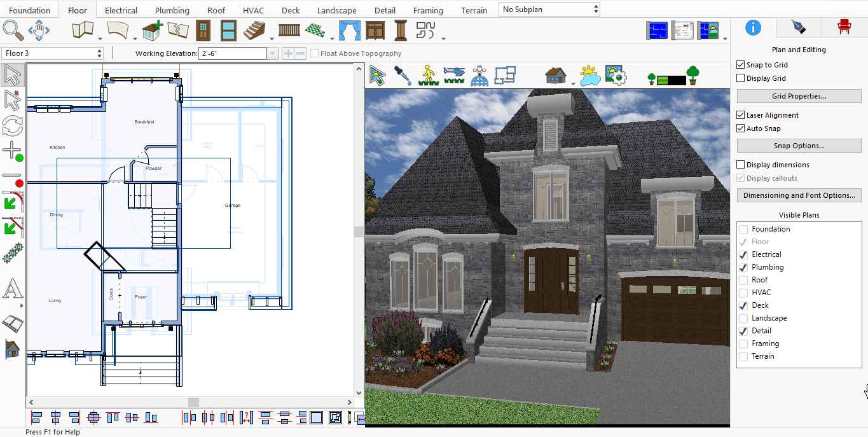Open Dimensioning and Font Options

point(799,195)
